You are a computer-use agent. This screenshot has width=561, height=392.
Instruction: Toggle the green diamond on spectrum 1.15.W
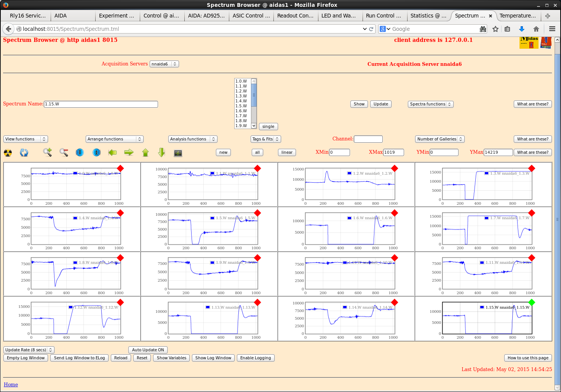532,302
